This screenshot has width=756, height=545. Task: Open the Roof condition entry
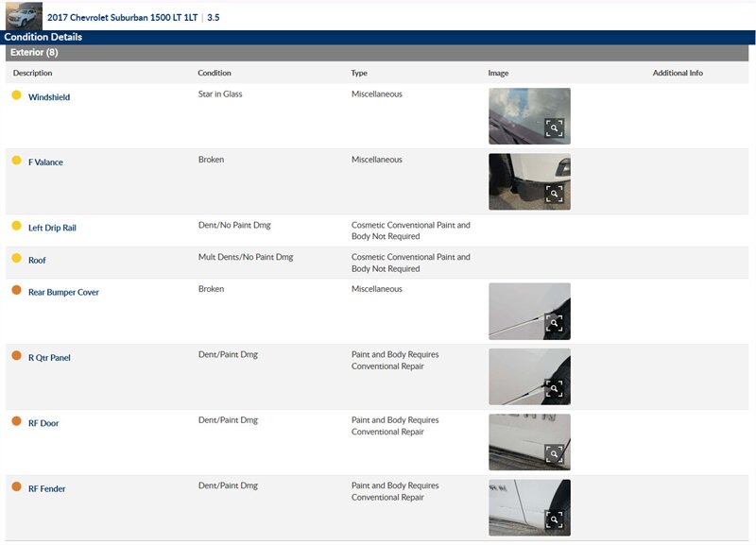tap(37, 261)
